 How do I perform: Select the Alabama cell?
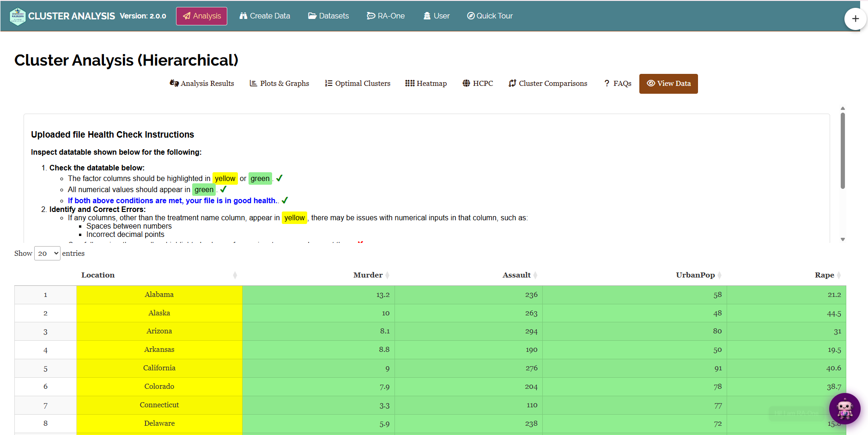click(159, 295)
